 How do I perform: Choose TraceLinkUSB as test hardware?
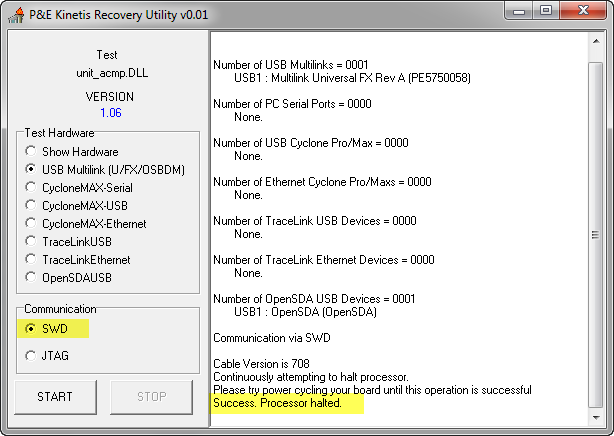click(x=33, y=242)
